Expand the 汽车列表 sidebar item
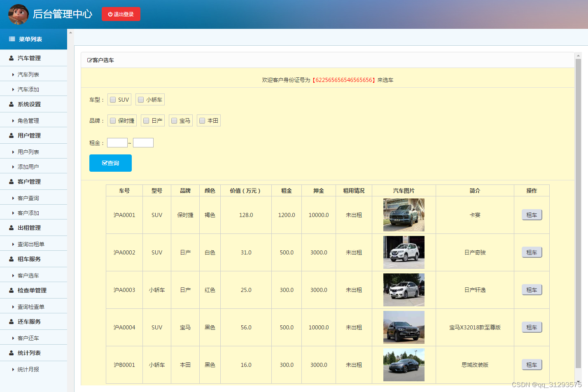The height and width of the screenshot is (392, 588). pyautogui.click(x=13, y=75)
